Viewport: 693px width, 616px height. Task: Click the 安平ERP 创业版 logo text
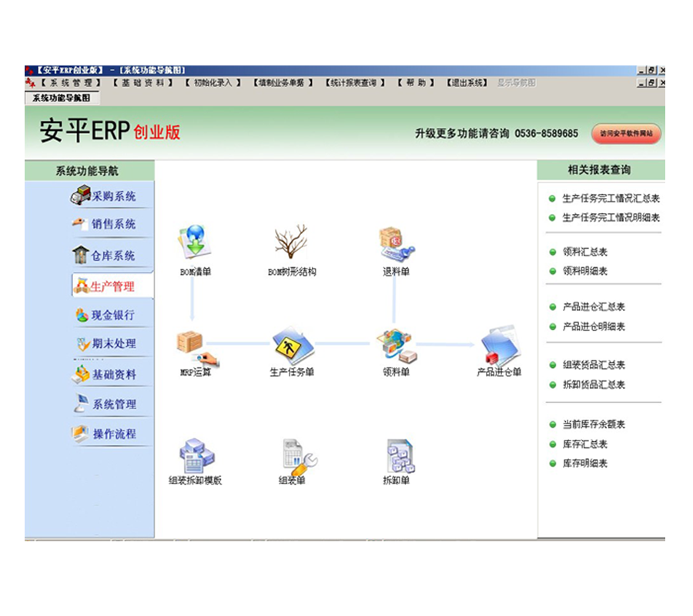pyautogui.click(x=110, y=131)
